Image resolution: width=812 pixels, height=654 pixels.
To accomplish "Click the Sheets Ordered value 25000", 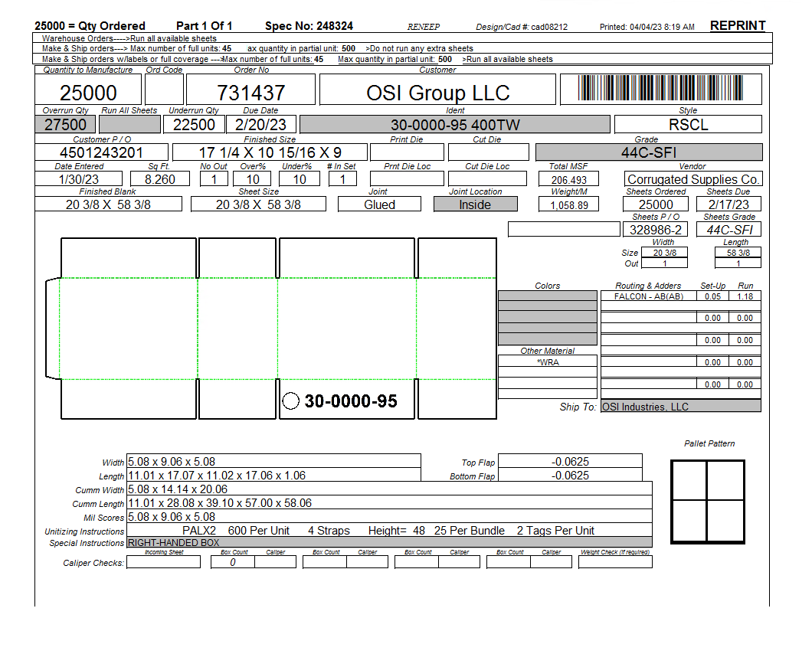I will (x=656, y=204).
